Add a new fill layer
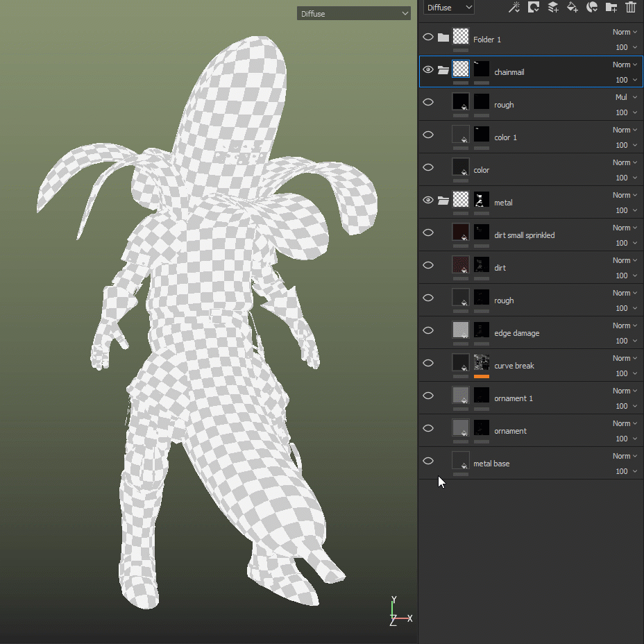 coord(573,8)
